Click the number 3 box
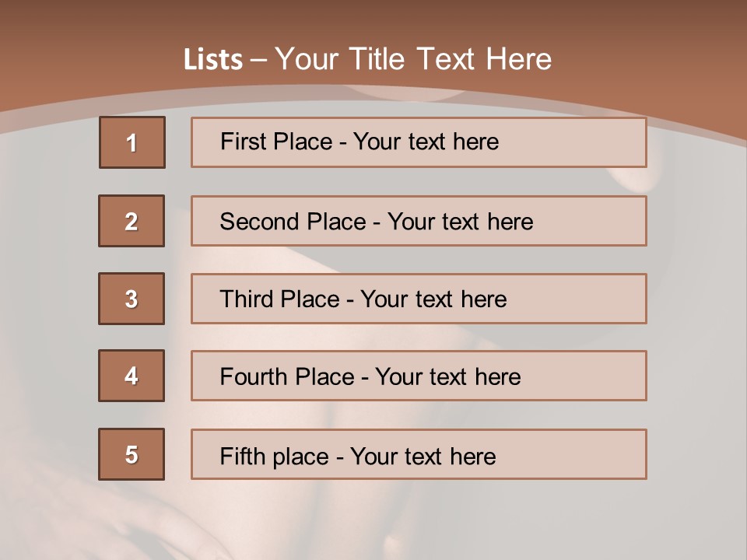The image size is (747, 560). pyautogui.click(x=132, y=299)
